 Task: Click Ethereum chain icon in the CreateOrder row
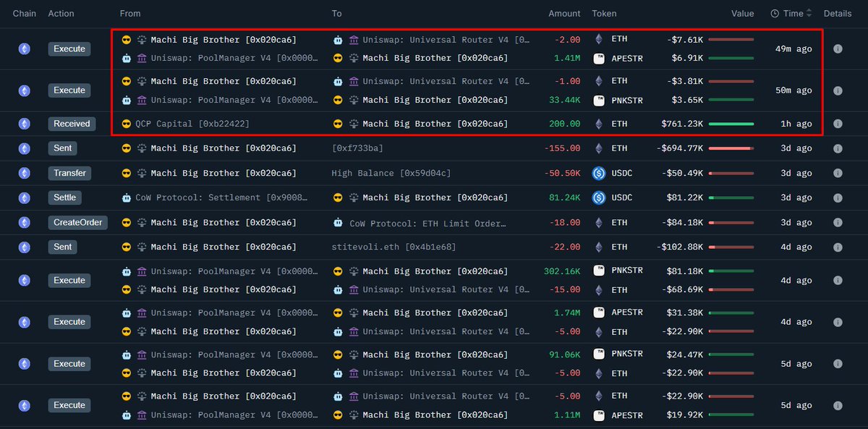click(x=25, y=222)
